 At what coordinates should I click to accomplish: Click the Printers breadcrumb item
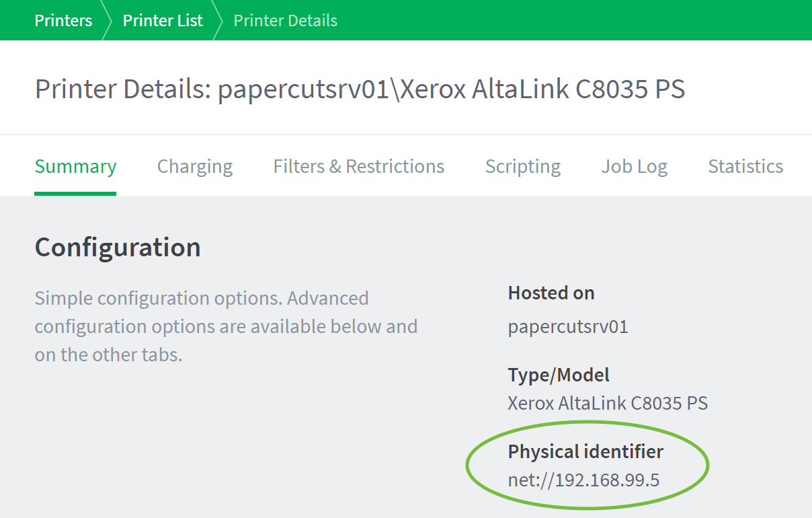(x=63, y=20)
